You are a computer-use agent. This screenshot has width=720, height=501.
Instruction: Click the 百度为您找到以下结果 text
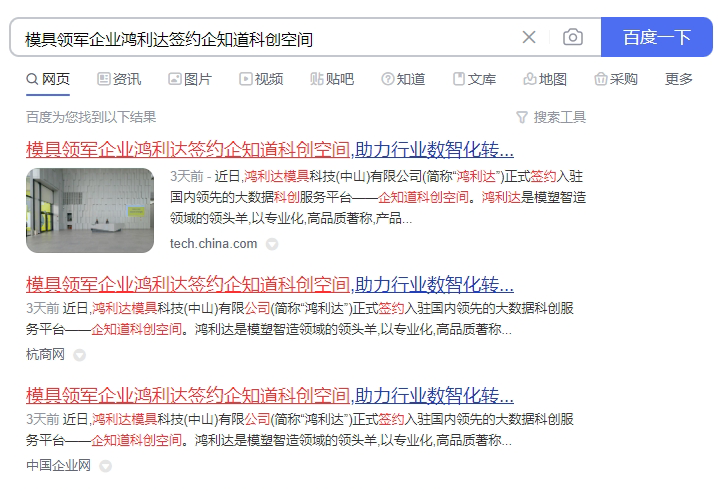point(91,117)
